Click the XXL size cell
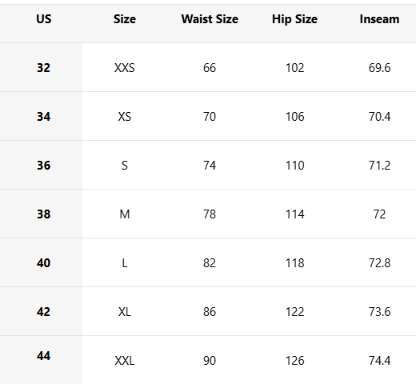This screenshot has height=385, width=416. point(124,361)
